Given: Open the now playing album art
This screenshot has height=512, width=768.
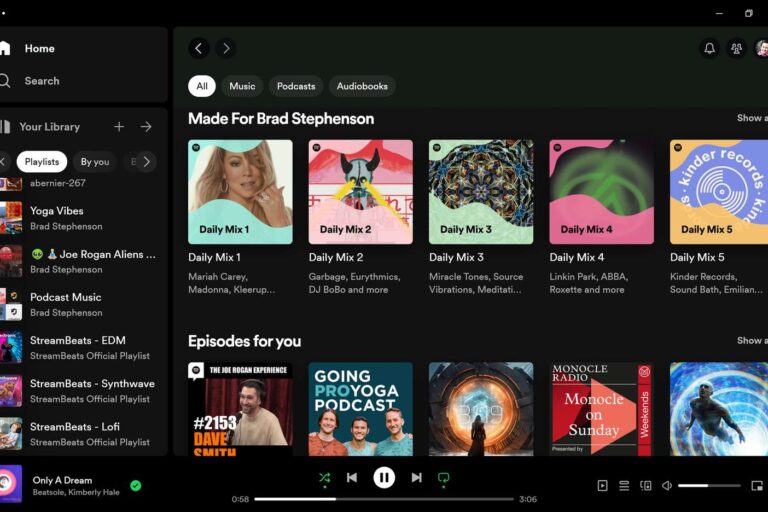Looking at the screenshot, I should click(x=10, y=484).
